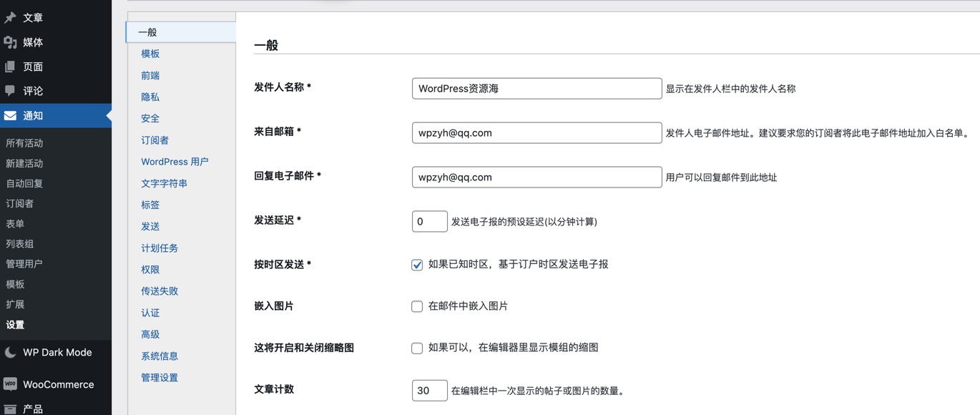980x415 pixels.
Task: Go to 新建活动 submenu
Action: click(x=24, y=163)
